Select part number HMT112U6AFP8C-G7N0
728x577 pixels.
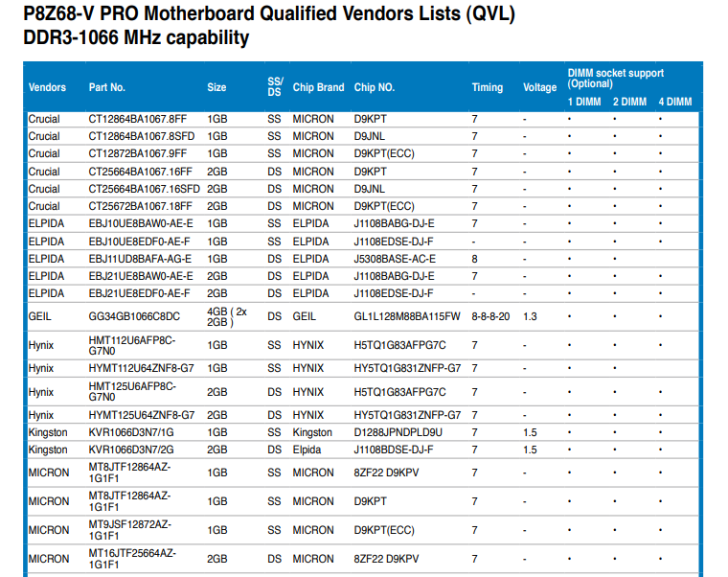[132, 345]
